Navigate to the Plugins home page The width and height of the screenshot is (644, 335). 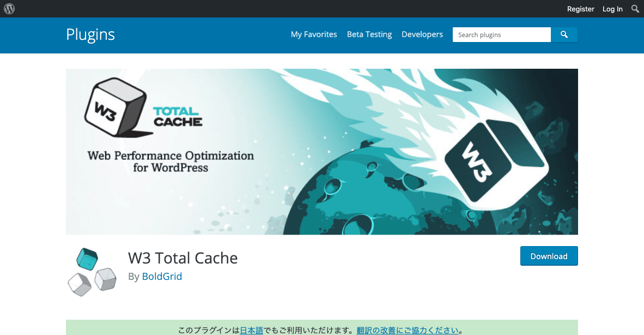(x=90, y=34)
